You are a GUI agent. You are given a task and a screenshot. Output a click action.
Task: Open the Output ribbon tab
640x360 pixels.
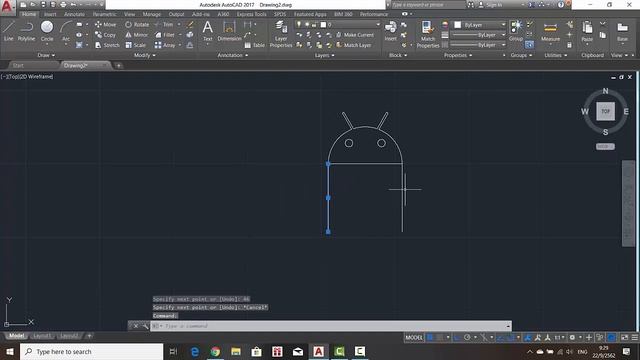tap(176, 14)
